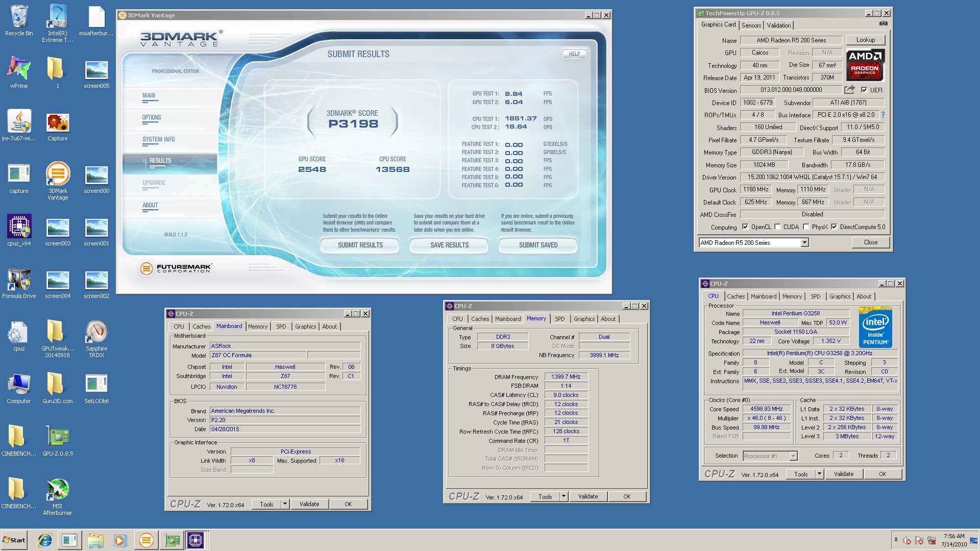Open Tools dropdown arrow in CPU-Z CPU window
980x551 pixels.
tap(819, 474)
